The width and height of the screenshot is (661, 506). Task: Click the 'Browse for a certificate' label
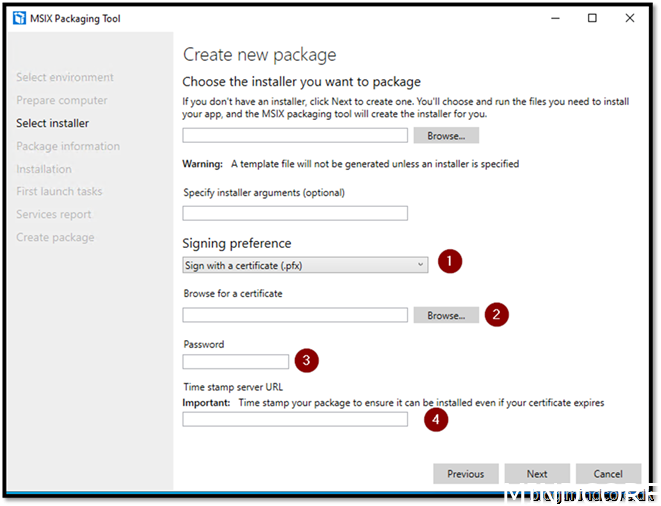pos(233,293)
